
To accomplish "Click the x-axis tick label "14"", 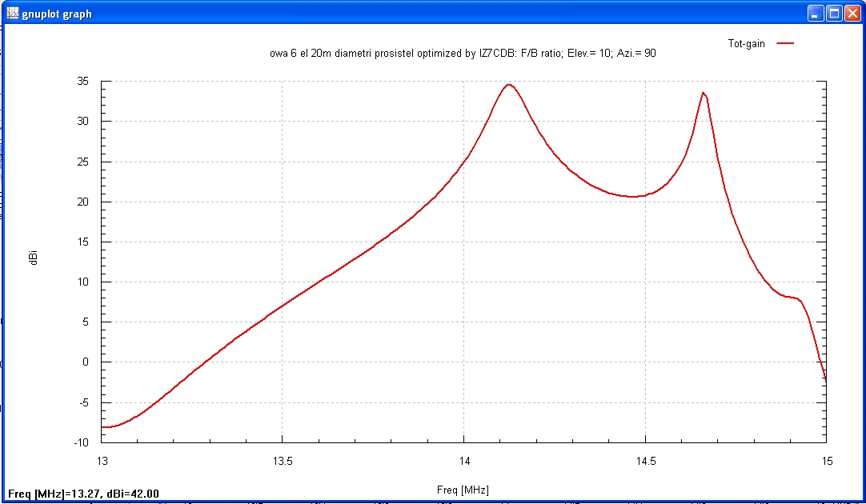I will tap(463, 461).
